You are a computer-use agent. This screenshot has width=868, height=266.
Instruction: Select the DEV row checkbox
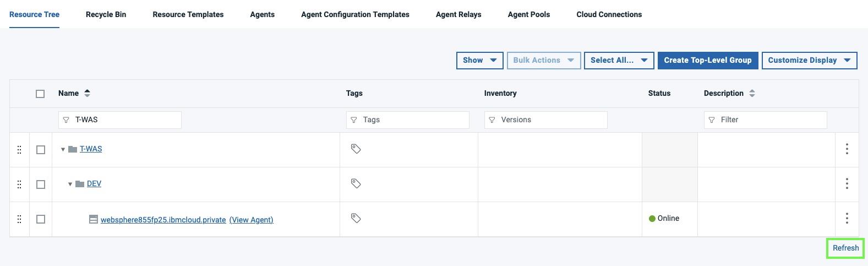(40, 184)
